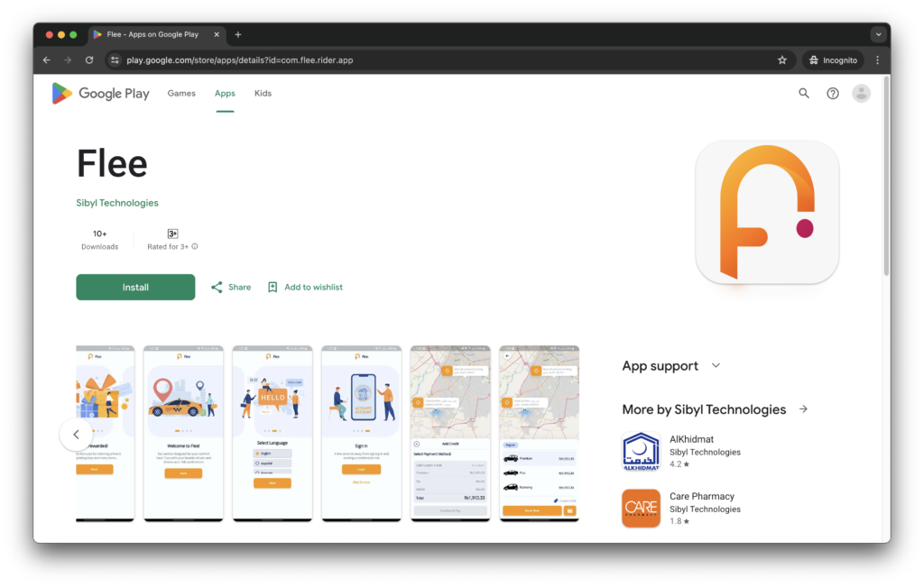Click the search magnifier icon
924x587 pixels.
click(804, 93)
